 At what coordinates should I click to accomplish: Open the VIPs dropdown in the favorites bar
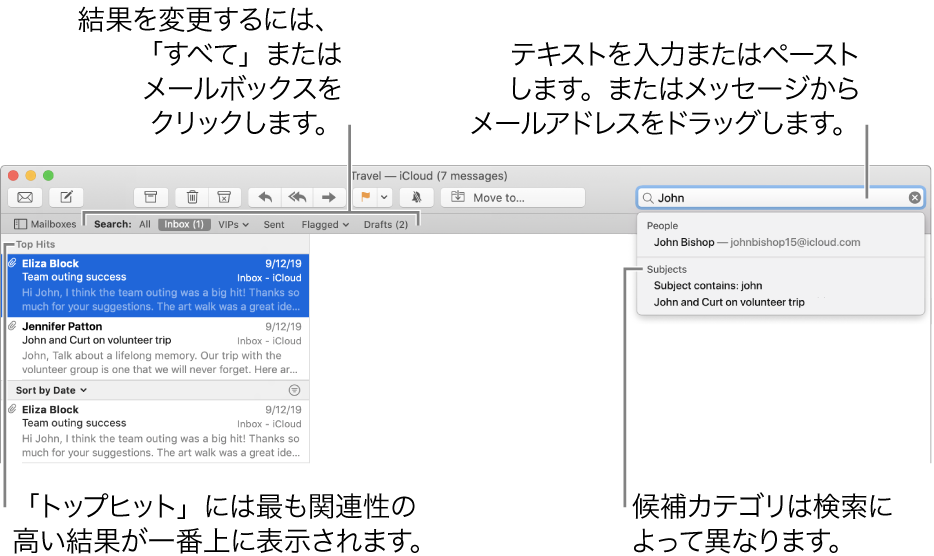coord(233,224)
